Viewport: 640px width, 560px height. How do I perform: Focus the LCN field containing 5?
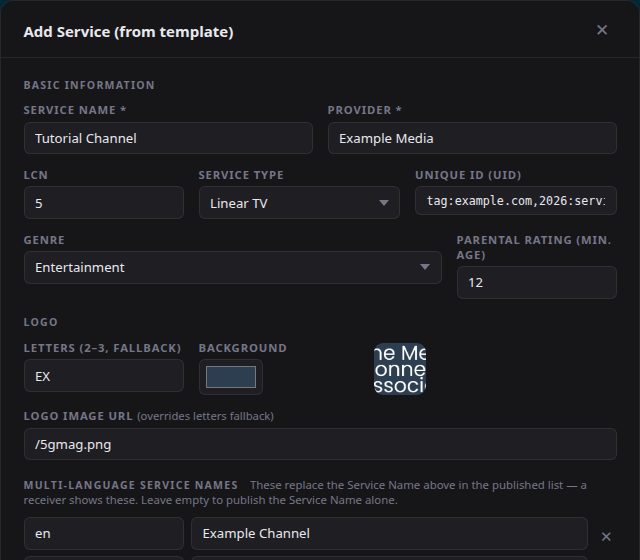[104, 202]
